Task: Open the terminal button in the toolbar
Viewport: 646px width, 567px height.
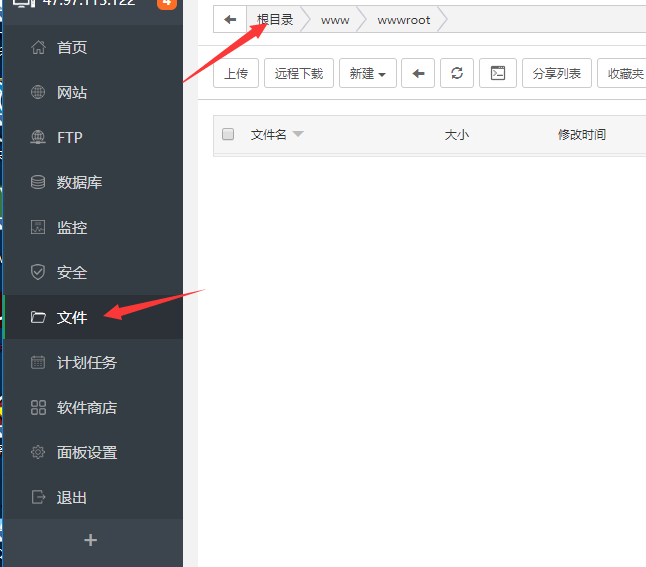Action: (498, 73)
